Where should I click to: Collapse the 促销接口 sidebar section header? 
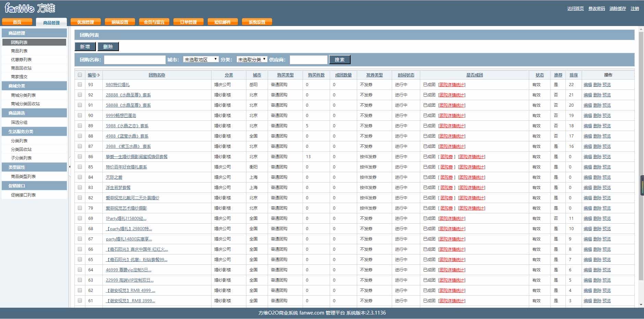click(34, 186)
